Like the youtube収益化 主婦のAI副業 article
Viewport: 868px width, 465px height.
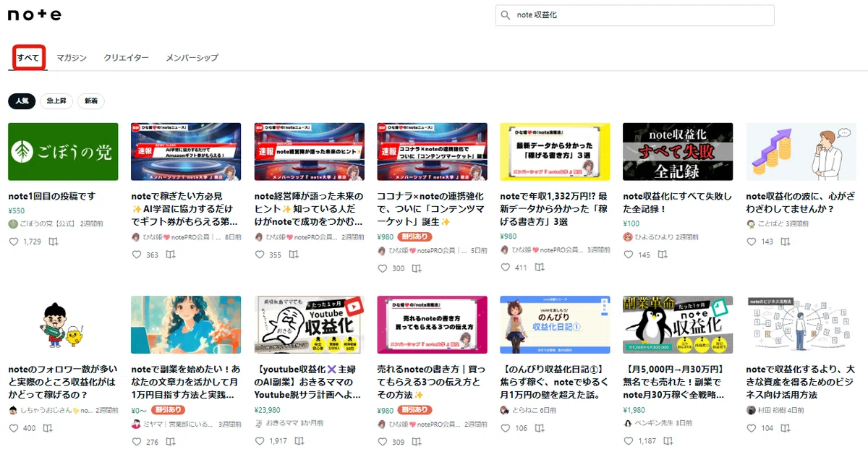(x=260, y=441)
